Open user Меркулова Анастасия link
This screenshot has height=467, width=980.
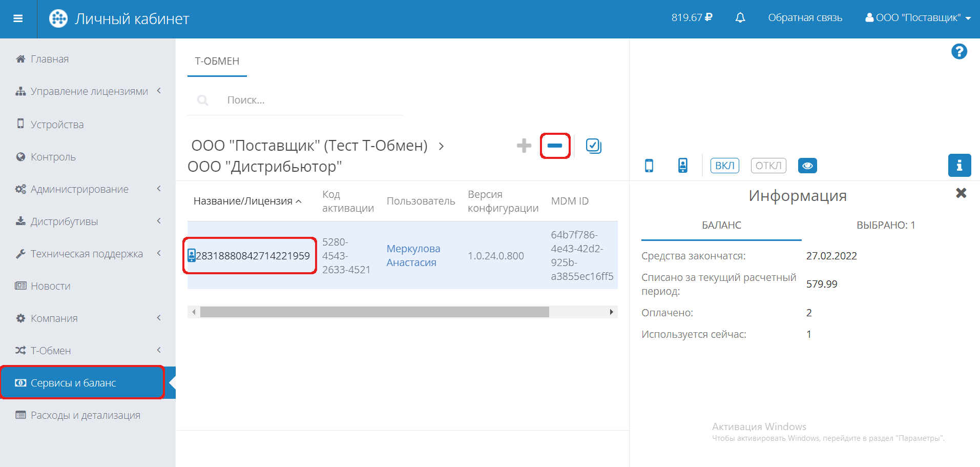[x=413, y=255]
